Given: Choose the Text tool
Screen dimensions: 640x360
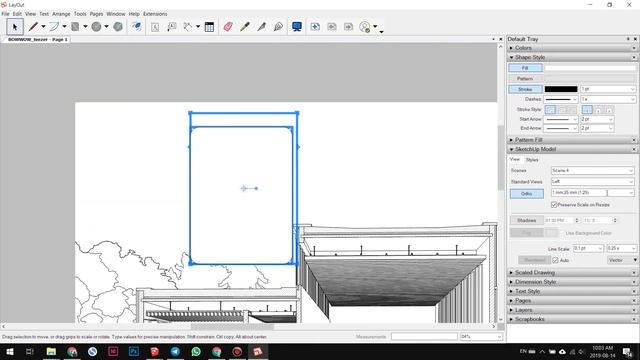Looking at the screenshot, I should pyautogui.click(x=155, y=27).
